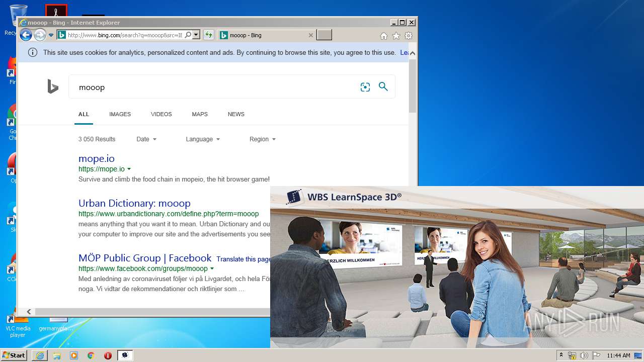The width and height of the screenshot is (644, 362).
Task: Expand the Date filter dropdown
Action: click(x=146, y=139)
